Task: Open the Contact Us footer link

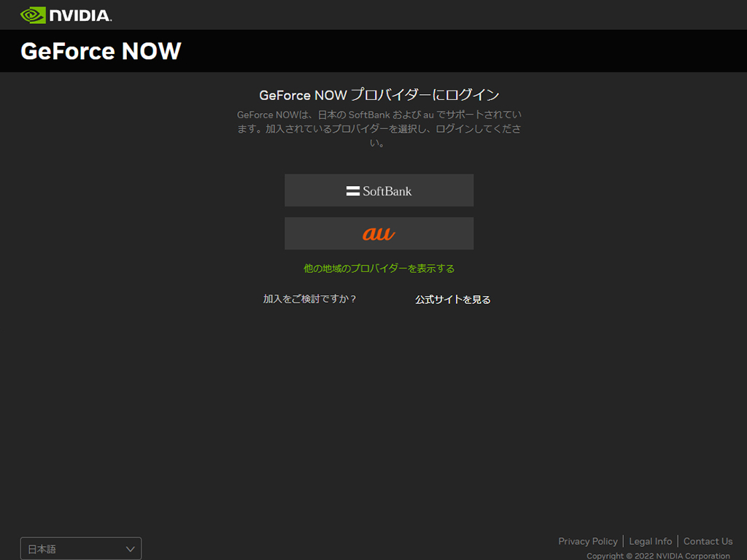Action: (708, 542)
